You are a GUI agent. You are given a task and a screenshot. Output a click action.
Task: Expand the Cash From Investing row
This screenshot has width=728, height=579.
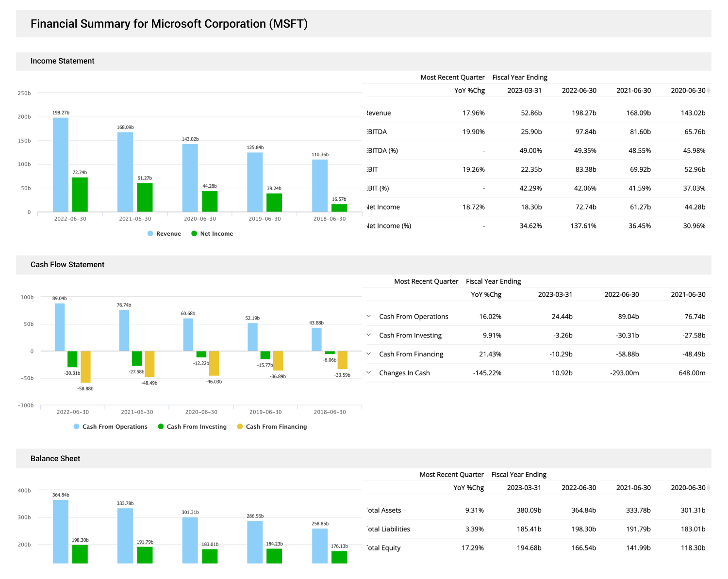(369, 335)
